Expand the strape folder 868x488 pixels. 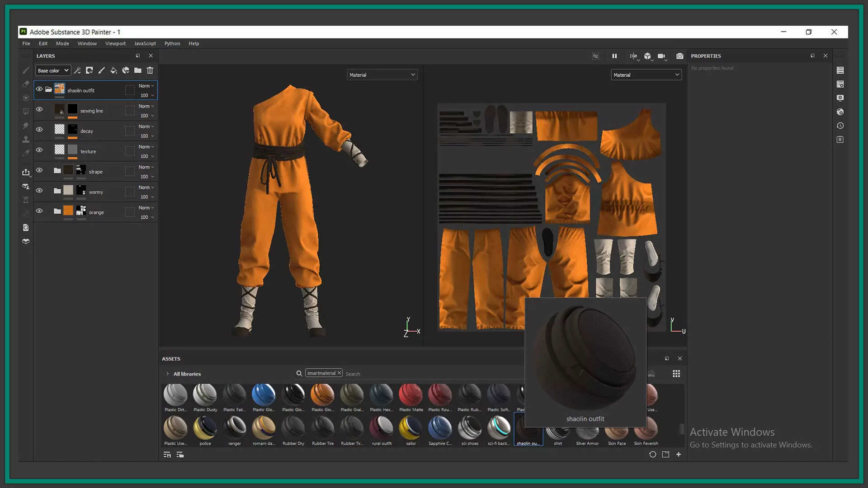click(x=57, y=171)
